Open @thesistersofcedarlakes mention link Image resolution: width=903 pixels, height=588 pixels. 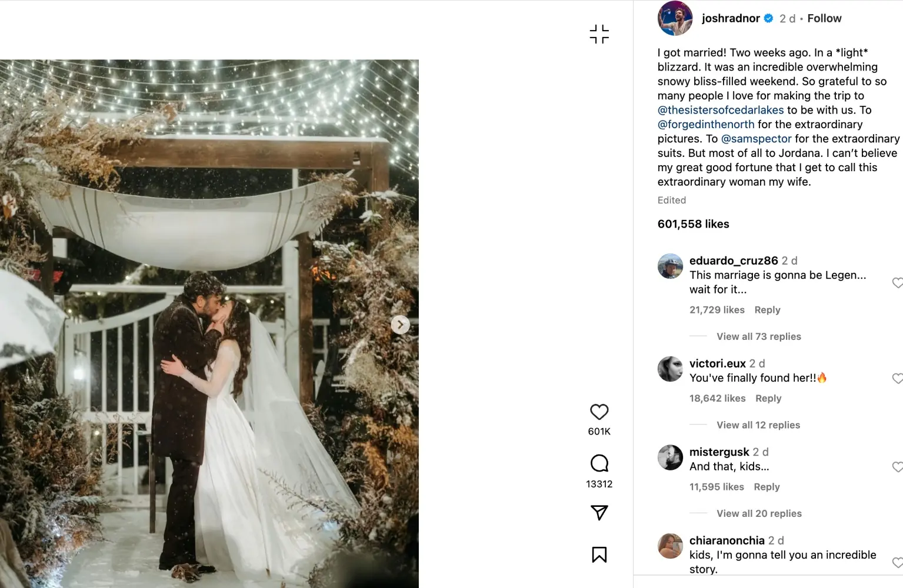[x=721, y=110]
